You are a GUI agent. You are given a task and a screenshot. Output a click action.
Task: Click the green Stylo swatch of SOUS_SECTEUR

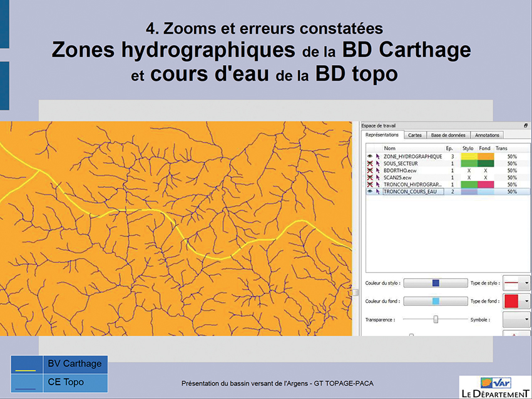pos(469,163)
